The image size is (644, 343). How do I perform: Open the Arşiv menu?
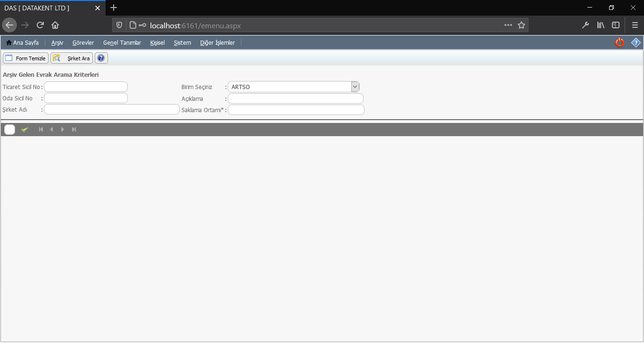click(x=57, y=43)
